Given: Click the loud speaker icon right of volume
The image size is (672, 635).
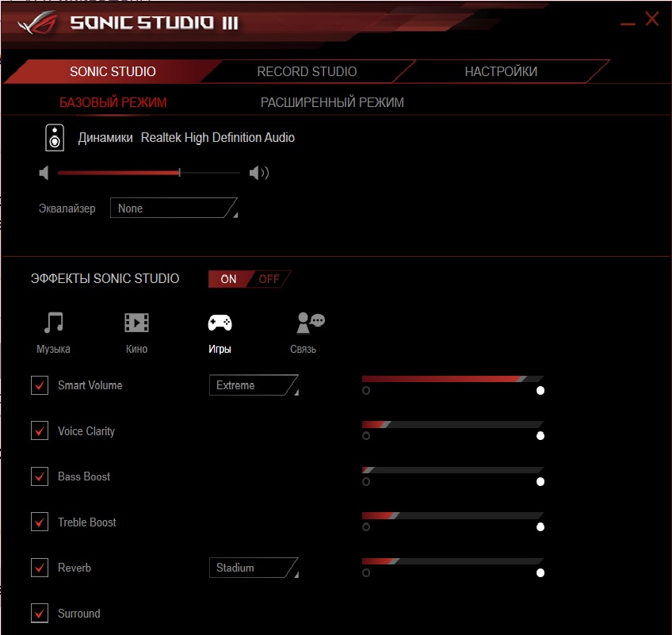Looking at the screenshot, I should point(259,173).
